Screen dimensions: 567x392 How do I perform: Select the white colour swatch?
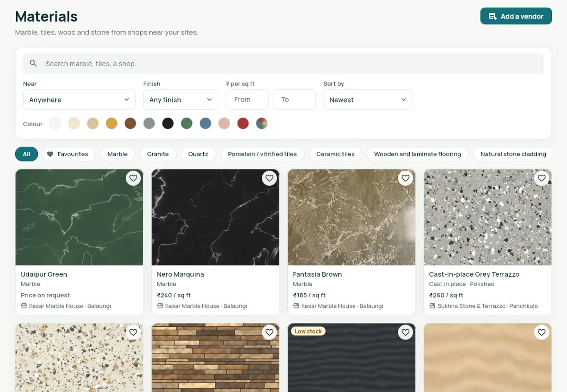coord(55,124)
